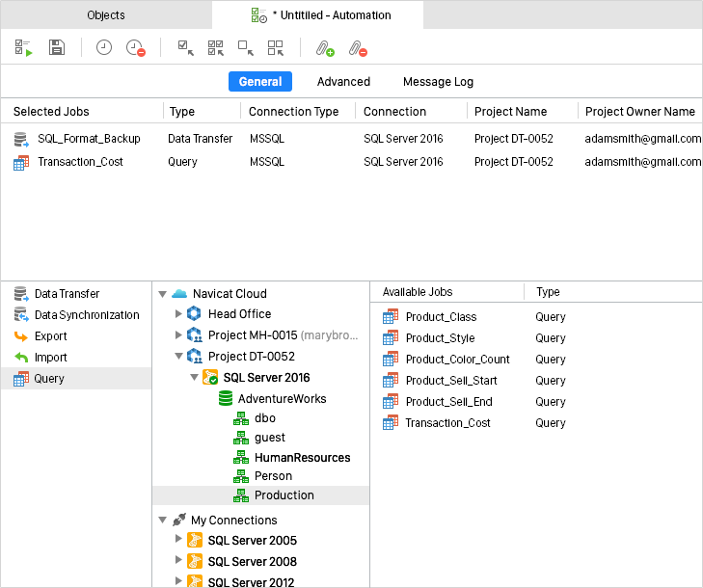Click the select all jobs icon (four checked boxes)
The width and height of the screenshot is (703, 588).
point(216,47)
